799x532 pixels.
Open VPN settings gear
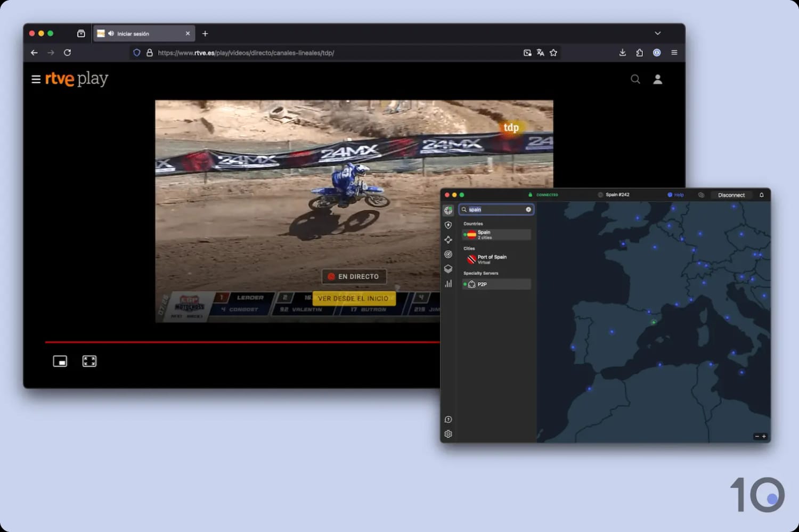click(x=448, y=434)
